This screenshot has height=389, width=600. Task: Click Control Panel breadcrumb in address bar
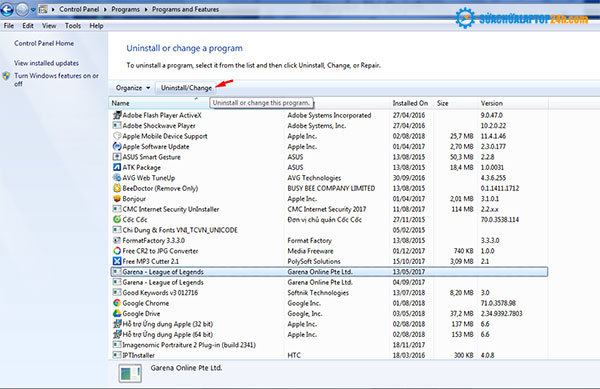79,9
